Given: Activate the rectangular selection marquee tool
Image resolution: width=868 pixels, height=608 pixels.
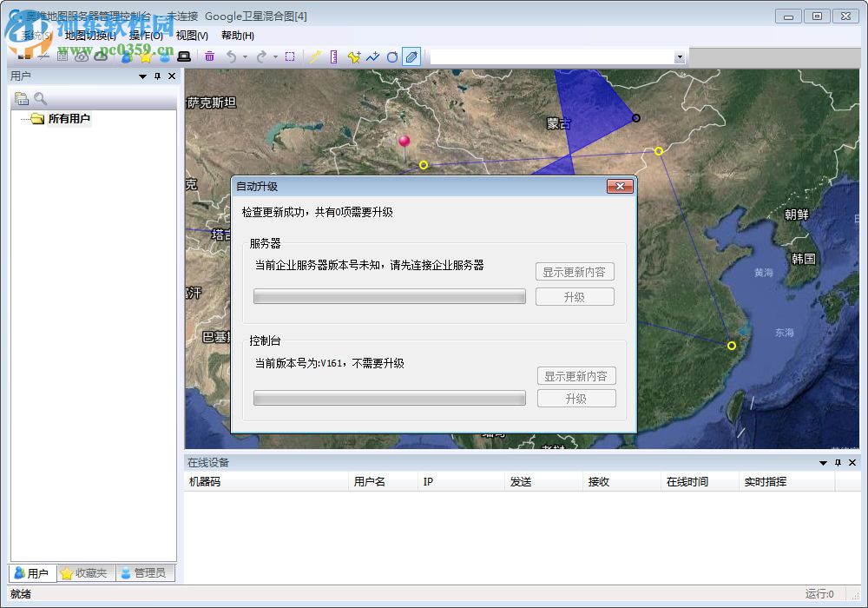Looking at the screenshot, I should 291,56.
